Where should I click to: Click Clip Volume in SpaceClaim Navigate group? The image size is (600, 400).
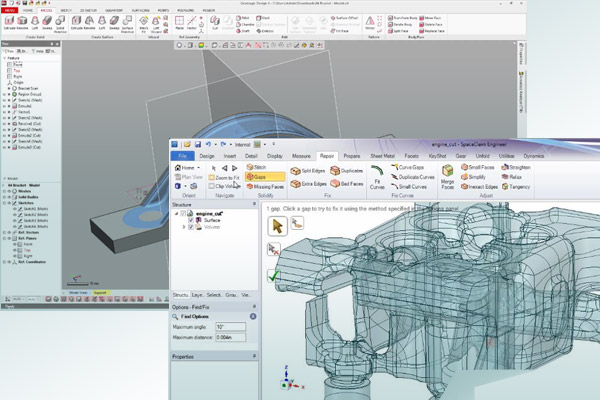224,186
